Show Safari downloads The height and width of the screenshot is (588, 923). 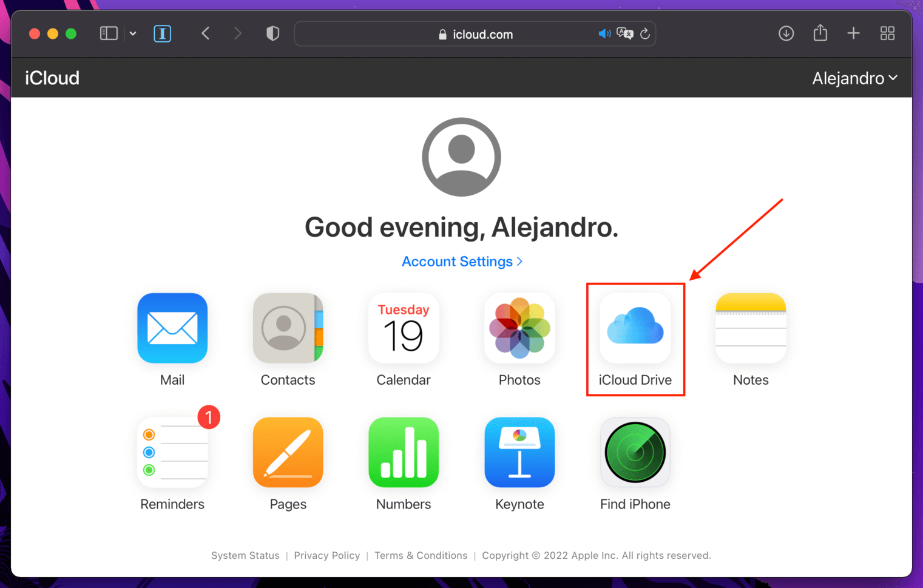786,33
